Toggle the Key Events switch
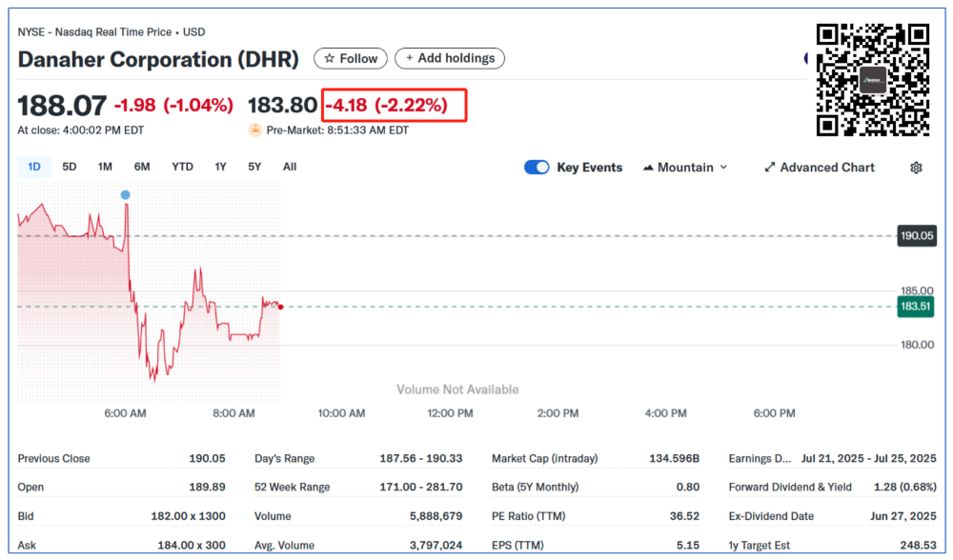This screenshot has width=953, height=560. pyautogui.click(x=537, y=168)
